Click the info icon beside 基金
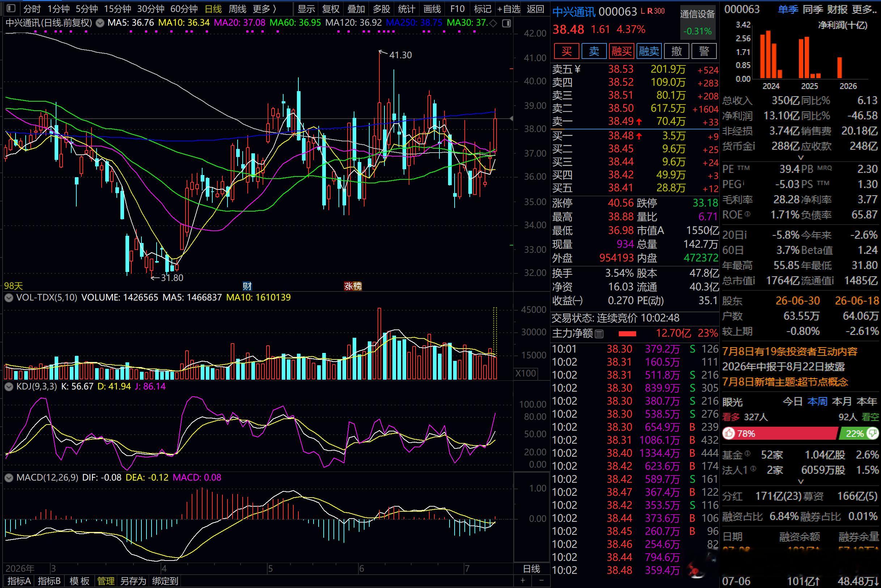This screenshot has height=588, width=881. 747,454
